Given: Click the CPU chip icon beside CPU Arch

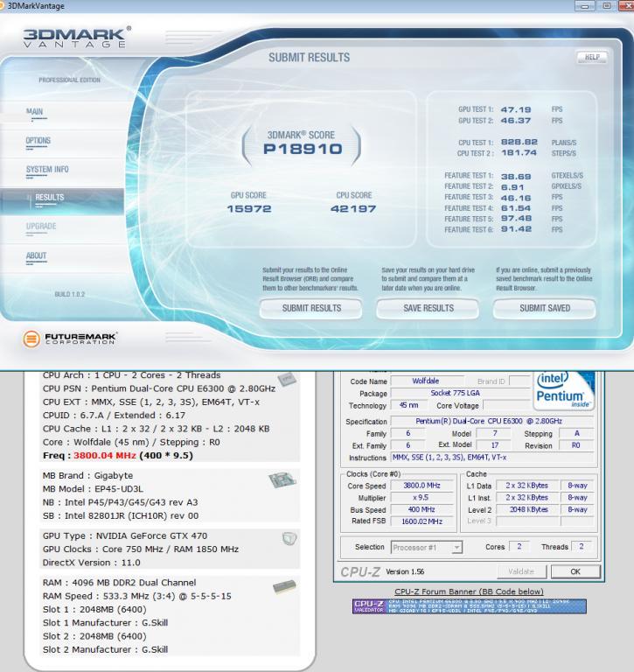Looking at the screenshot, I should tap(287, 379).
